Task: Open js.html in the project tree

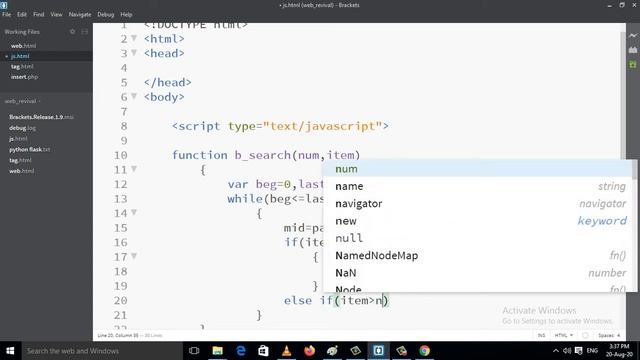Action: pyautogui.click(x=18, y=139)
